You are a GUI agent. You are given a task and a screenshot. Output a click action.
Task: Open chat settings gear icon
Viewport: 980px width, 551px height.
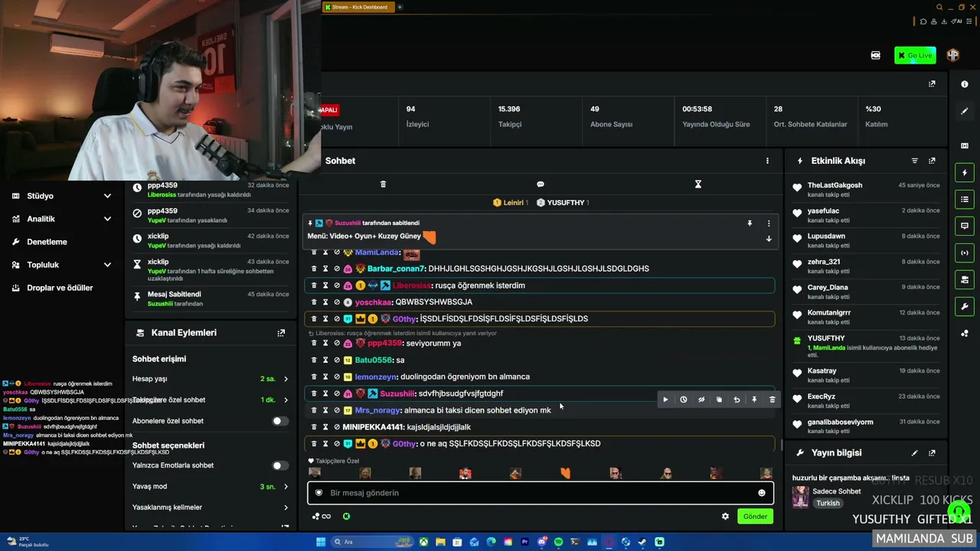click(x=725, y=517)
